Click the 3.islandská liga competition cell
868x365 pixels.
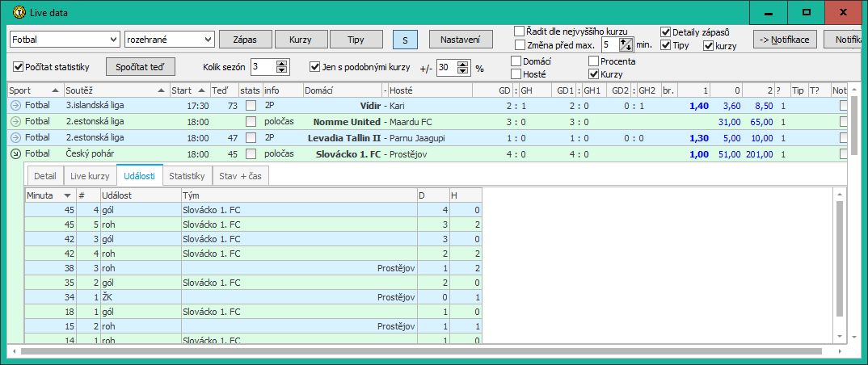(x=116, y=105)
